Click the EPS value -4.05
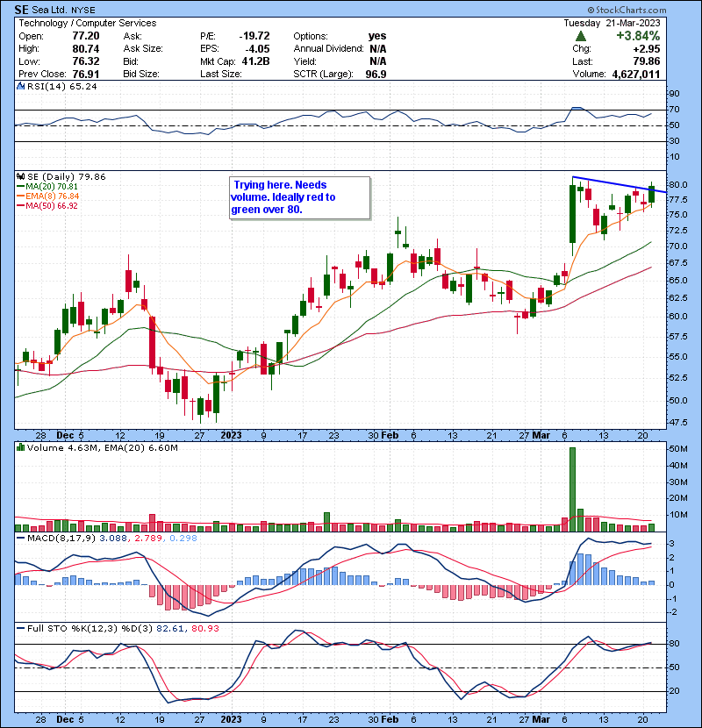 click(257, 49)
